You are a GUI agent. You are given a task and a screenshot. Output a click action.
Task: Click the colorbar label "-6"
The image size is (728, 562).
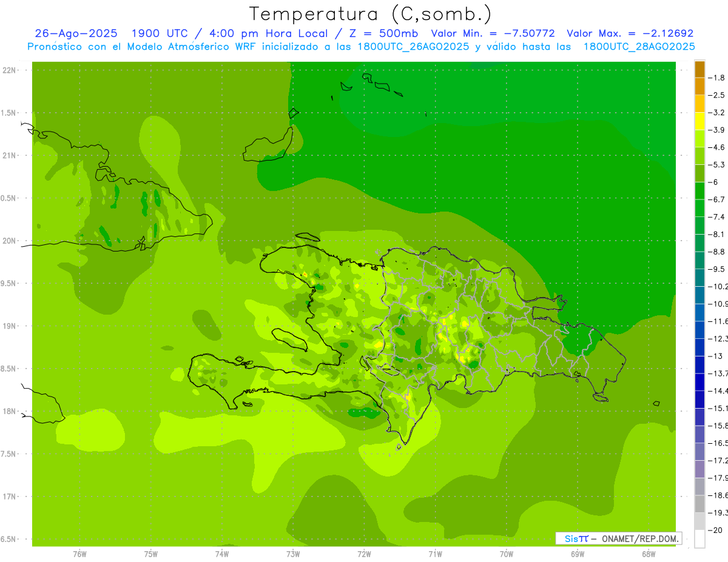(x=713, y=182)
